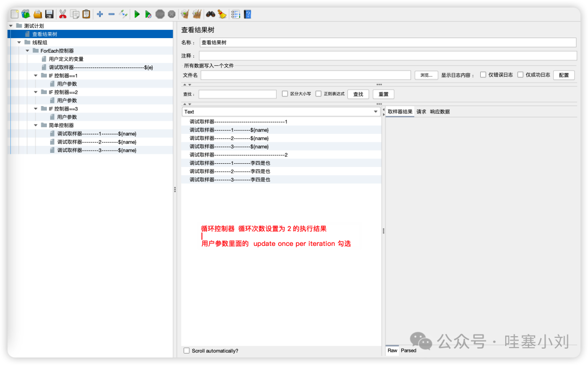The width and height of the screenshot is (588, 365).
Task: Click the 文件名 filename input field
Action: tap(305, 75)
